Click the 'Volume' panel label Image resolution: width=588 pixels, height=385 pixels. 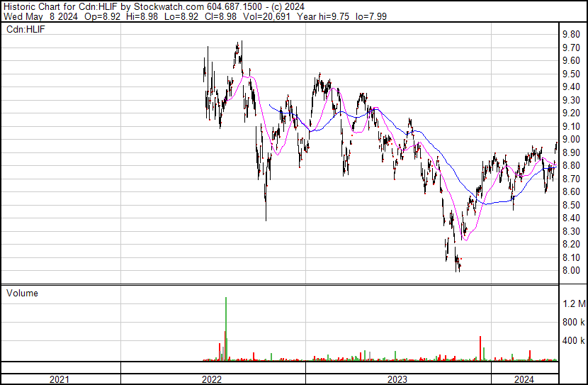pos(22,293)
